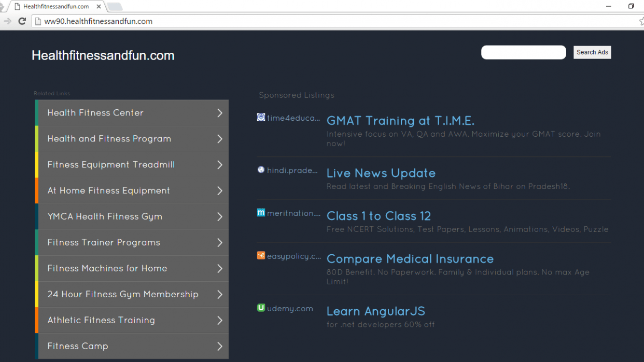The image size is (644, 362).
Task: Open the GMAT Training at T.I.M.E. listing
Action: (x=400, y=120)
